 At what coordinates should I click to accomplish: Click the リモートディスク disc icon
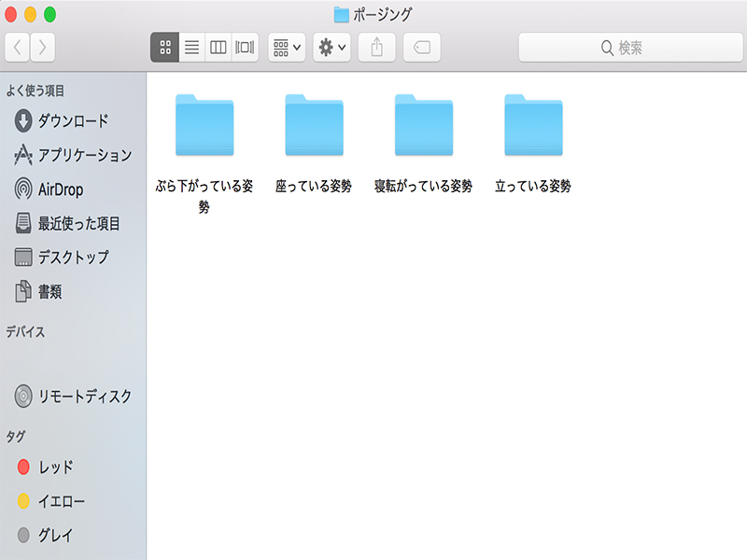23,396
